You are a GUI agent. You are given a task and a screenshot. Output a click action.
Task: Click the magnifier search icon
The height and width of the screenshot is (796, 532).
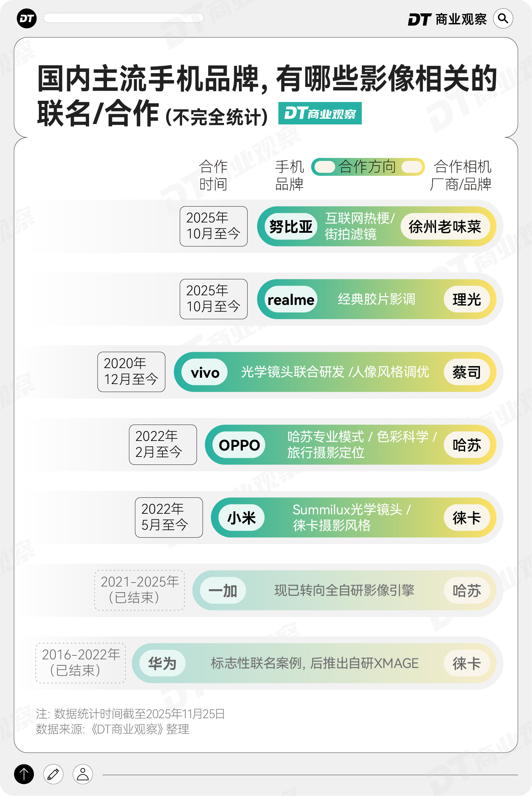[x=503, y=18]
